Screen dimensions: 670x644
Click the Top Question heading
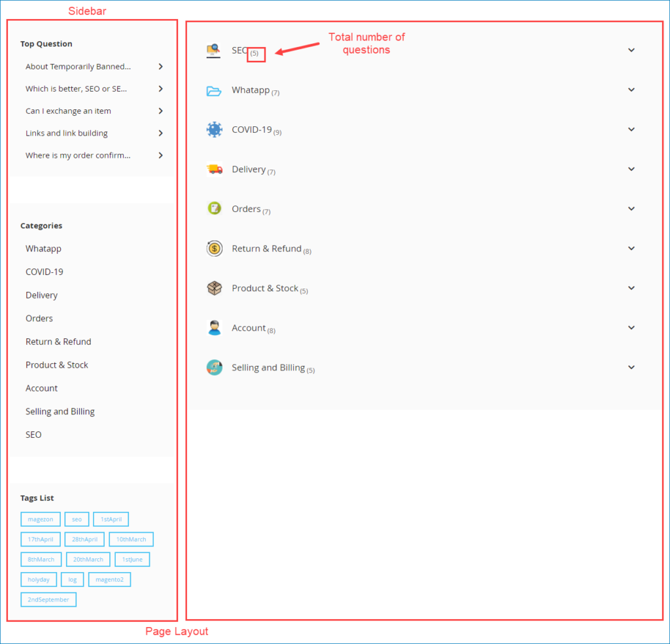(46, 44)
